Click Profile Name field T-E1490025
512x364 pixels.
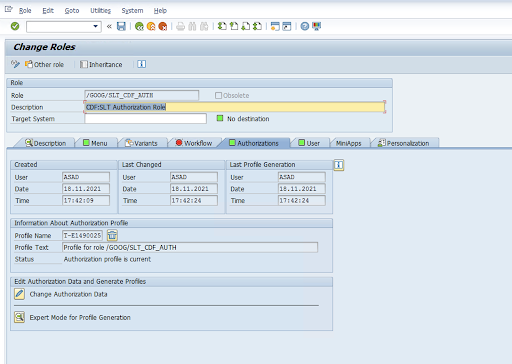[x=82, y=235]
